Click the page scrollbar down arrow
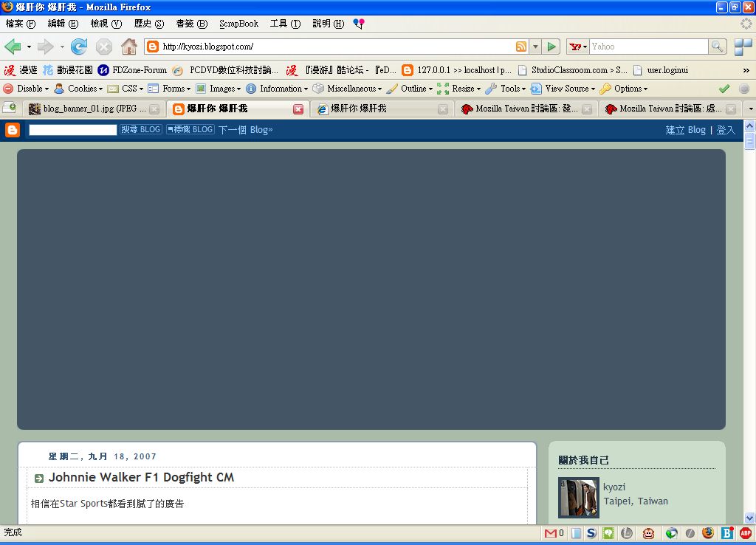The image size is (756, 545). pos(750,518)
